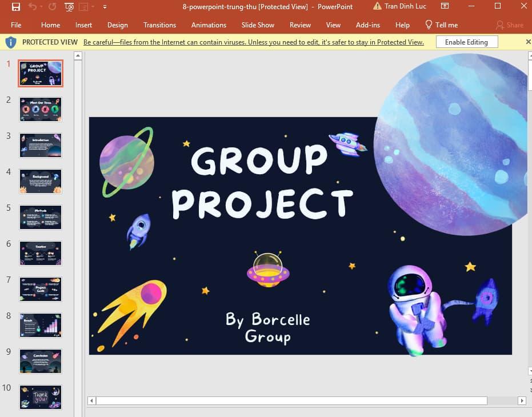The image size is (532, 417).
Task: Select slide 8 Result thumbnail
Action: click(x=41, y=325)
